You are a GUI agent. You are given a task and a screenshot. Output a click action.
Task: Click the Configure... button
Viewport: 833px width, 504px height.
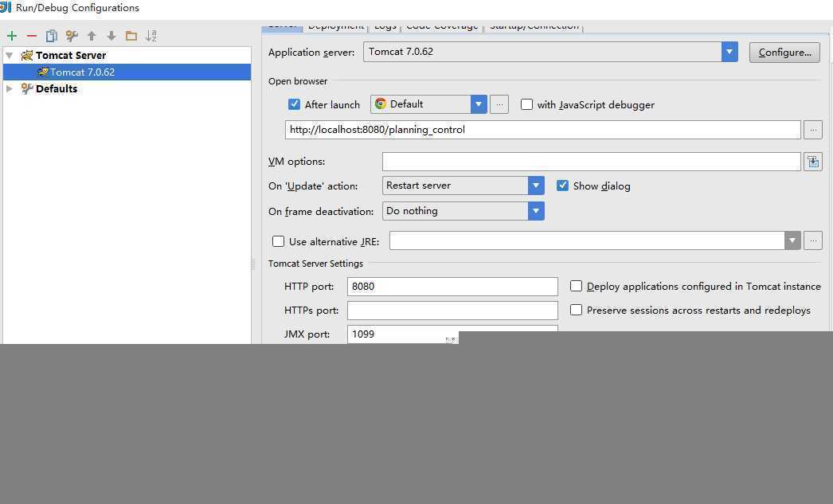click(x=784, y=52)
